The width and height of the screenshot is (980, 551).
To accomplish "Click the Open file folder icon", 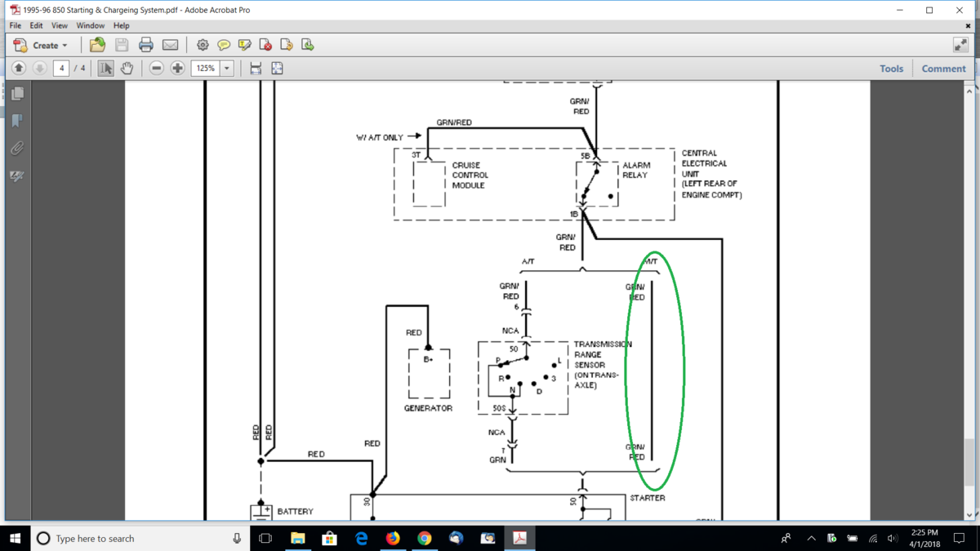I will coord(97,45).
